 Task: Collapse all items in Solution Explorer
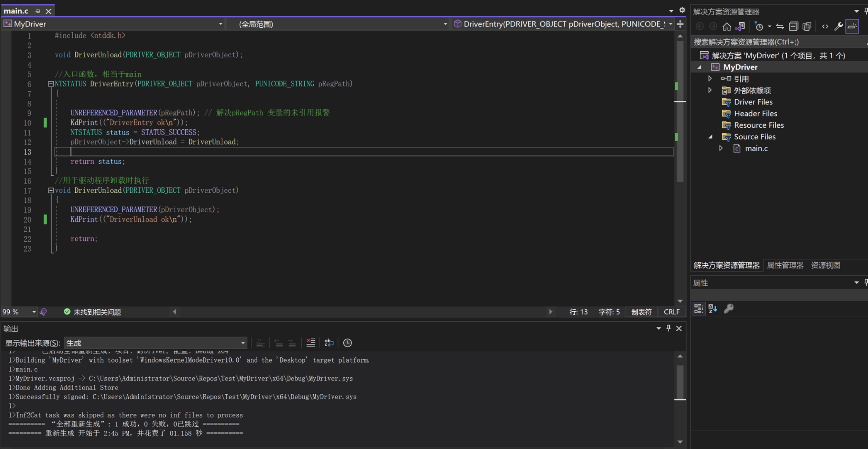(x=793, y=26)
